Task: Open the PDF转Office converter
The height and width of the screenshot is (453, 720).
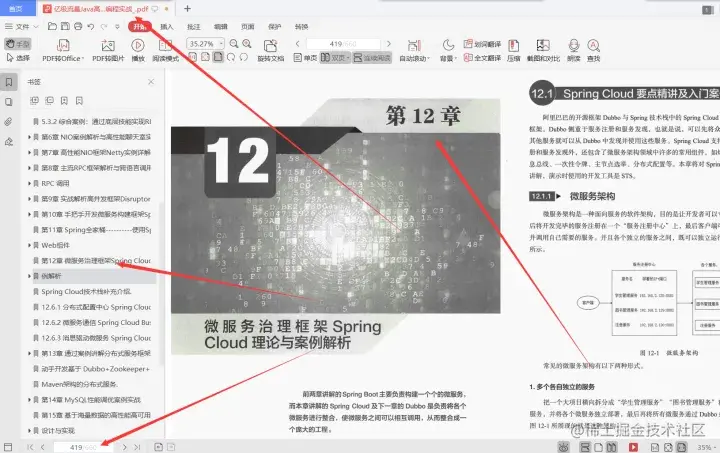Action: click(x=63, y=50)
